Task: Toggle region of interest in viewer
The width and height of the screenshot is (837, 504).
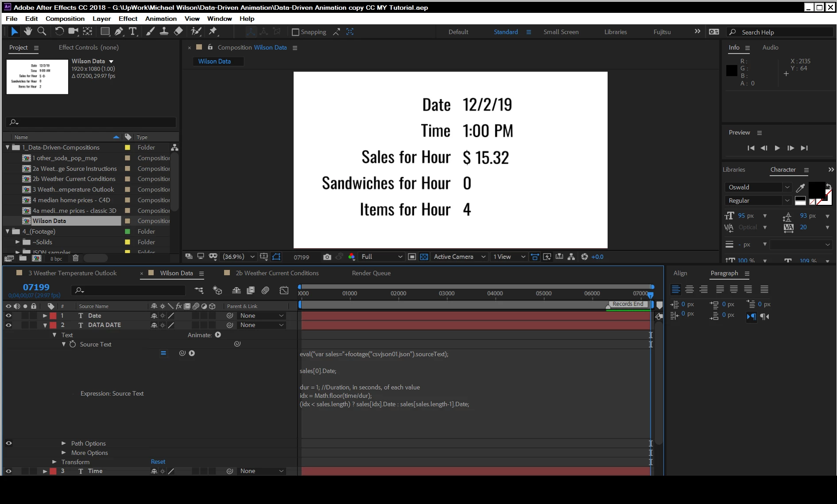Action: click(412, 257)
